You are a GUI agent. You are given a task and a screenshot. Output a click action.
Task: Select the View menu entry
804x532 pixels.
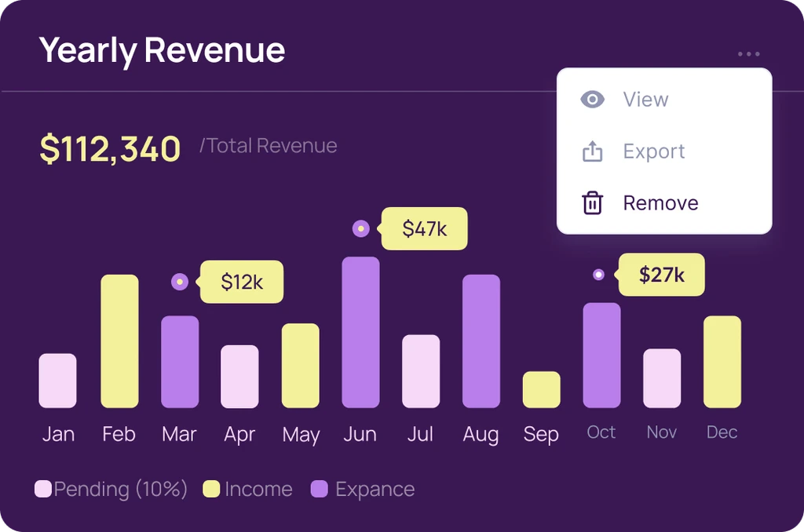click(645, 100)
